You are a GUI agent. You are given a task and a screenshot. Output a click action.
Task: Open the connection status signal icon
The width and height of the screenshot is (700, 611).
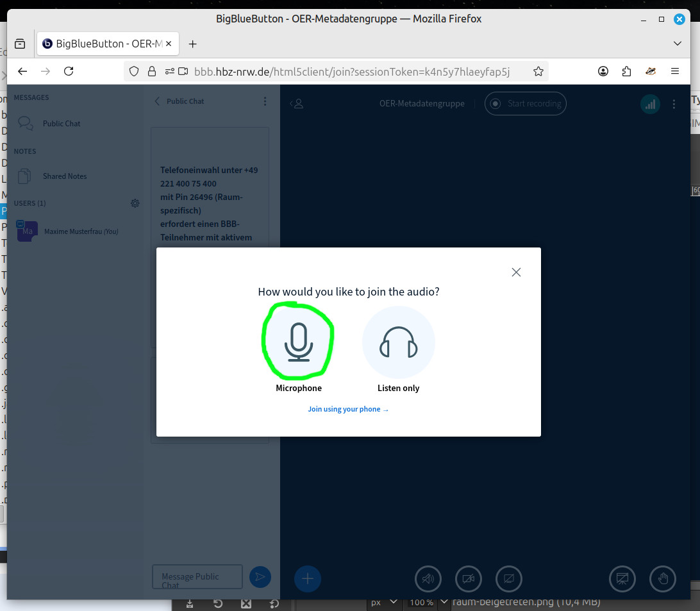click(x=650, y=104)
